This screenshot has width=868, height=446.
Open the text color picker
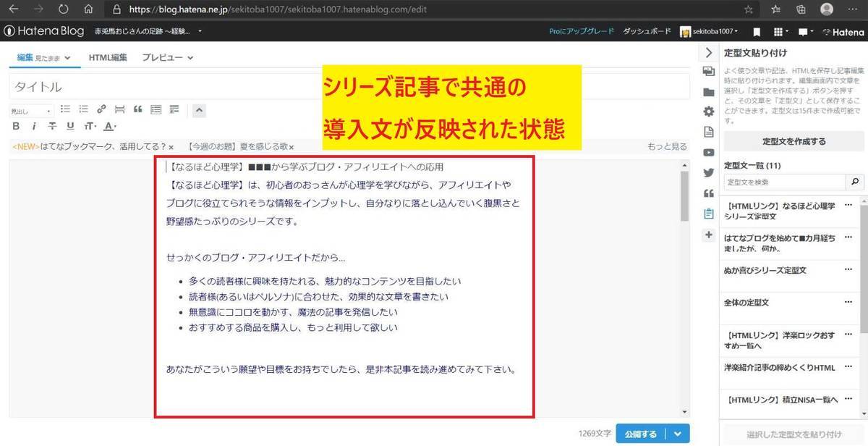pyautogui.click(x=110, y=127)
